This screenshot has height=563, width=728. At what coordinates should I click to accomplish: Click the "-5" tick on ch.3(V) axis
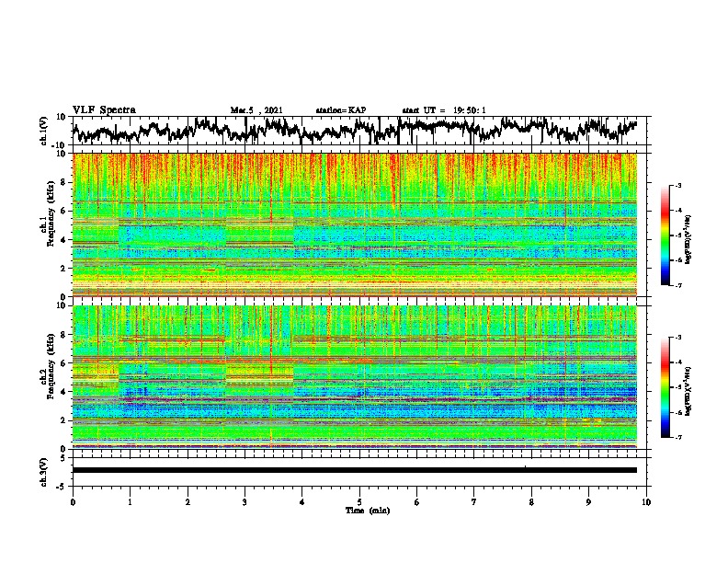[x=62, y=487]
